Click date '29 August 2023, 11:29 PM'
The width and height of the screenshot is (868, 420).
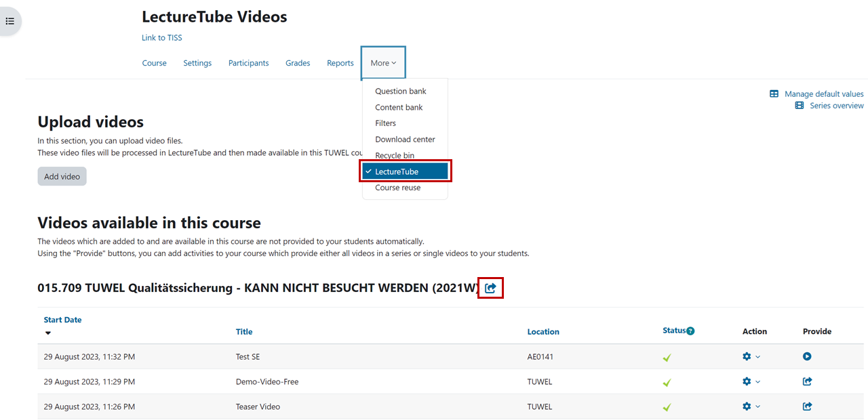coord(90,381)
